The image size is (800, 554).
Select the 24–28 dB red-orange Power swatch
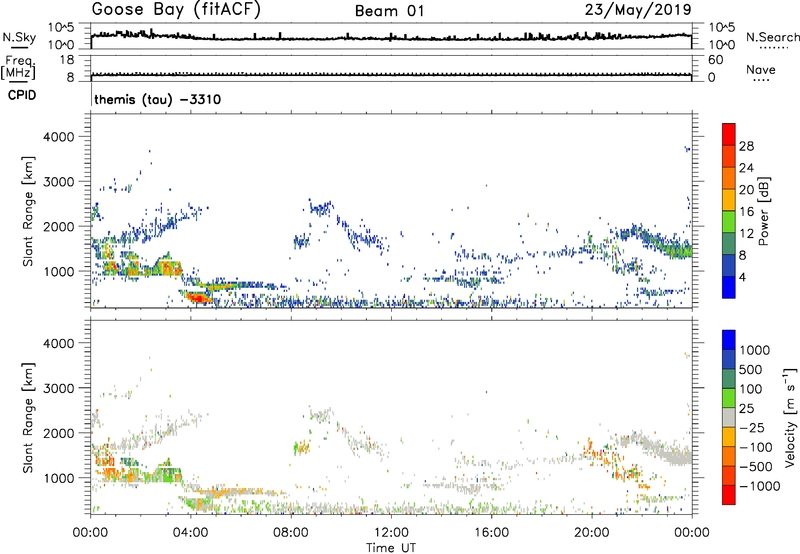click(729, 157)
